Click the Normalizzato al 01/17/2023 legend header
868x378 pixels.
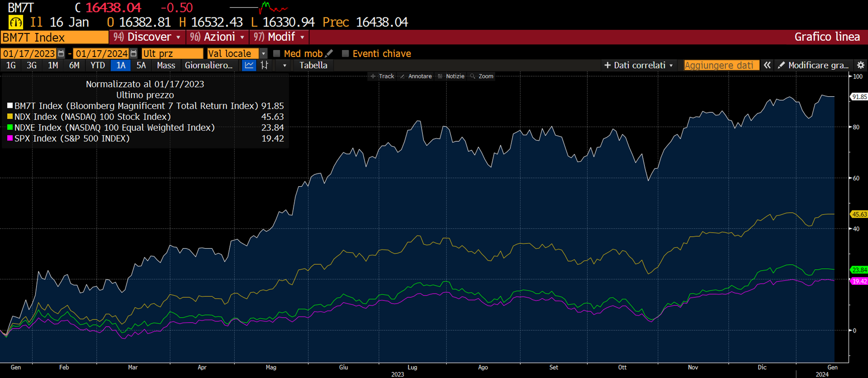[145, 84]
